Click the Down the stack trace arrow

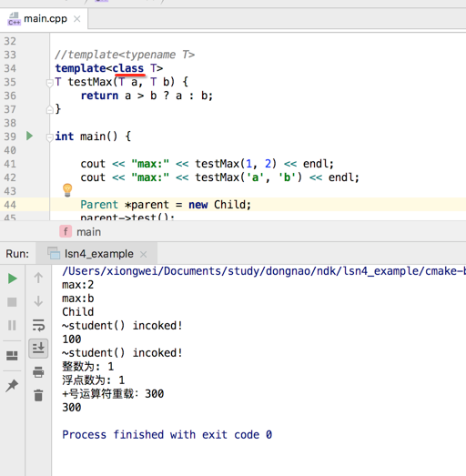tap(38, 301)
